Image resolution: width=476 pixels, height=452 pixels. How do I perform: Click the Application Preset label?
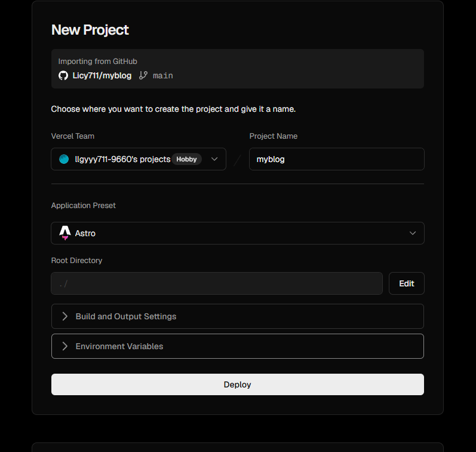point(83,206)
